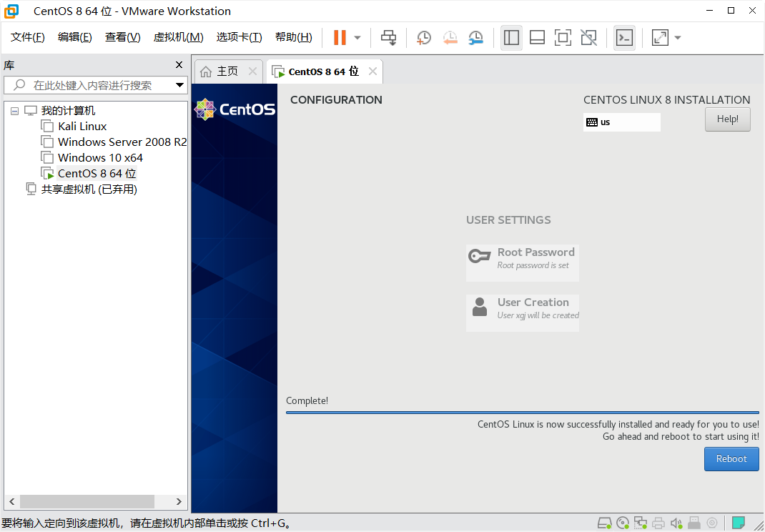Close the CentOS 8 64 位 tab

(x=372, y=72)
